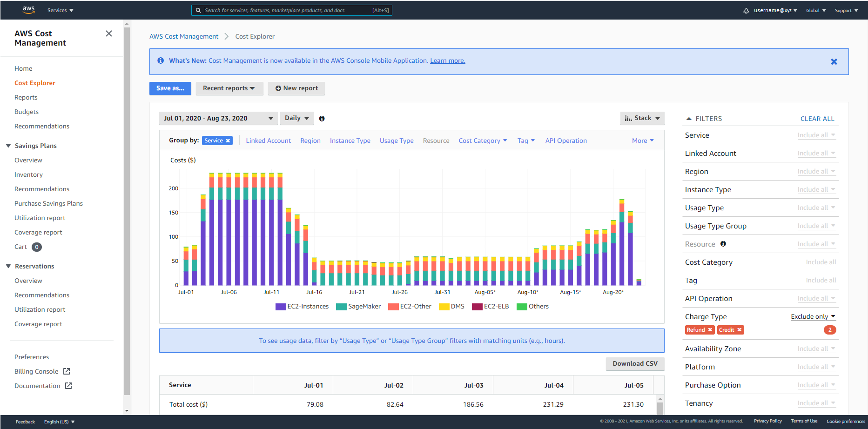This screenshot has height=429, width=868.
Task: Open Documentation external link icon
Action: [x=68, y=386]
